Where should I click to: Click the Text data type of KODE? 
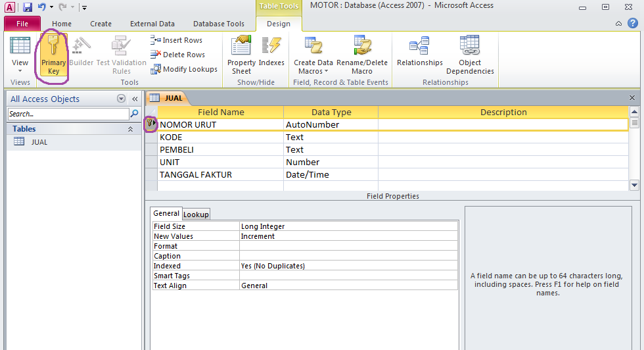(331, 137)
